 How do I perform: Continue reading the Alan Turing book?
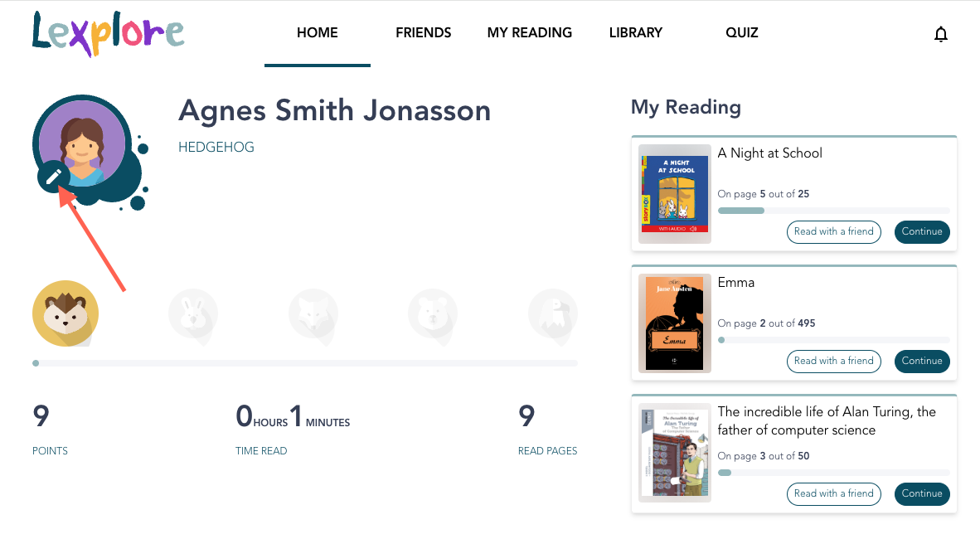tap(922, 494)
